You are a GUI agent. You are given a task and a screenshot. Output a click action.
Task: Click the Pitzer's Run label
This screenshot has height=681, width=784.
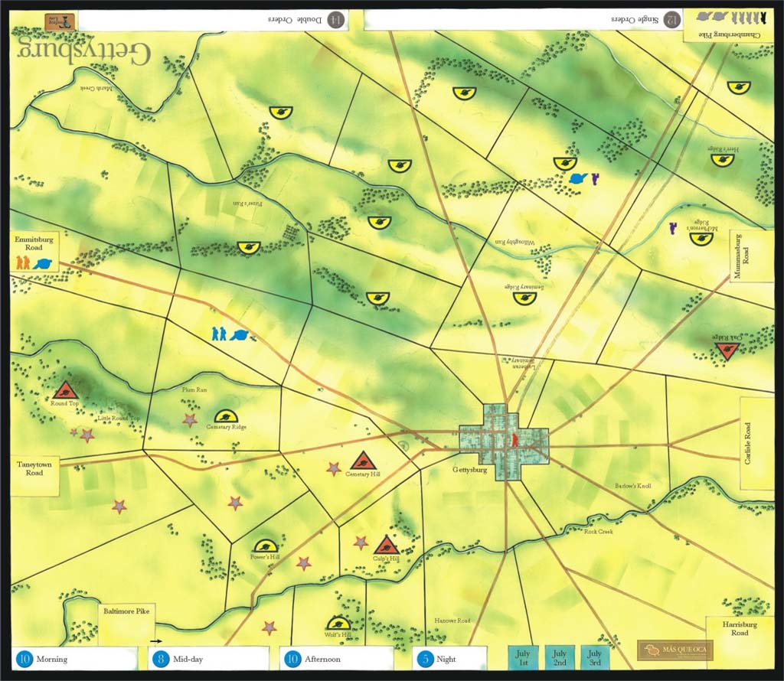(x=248, y=204)
